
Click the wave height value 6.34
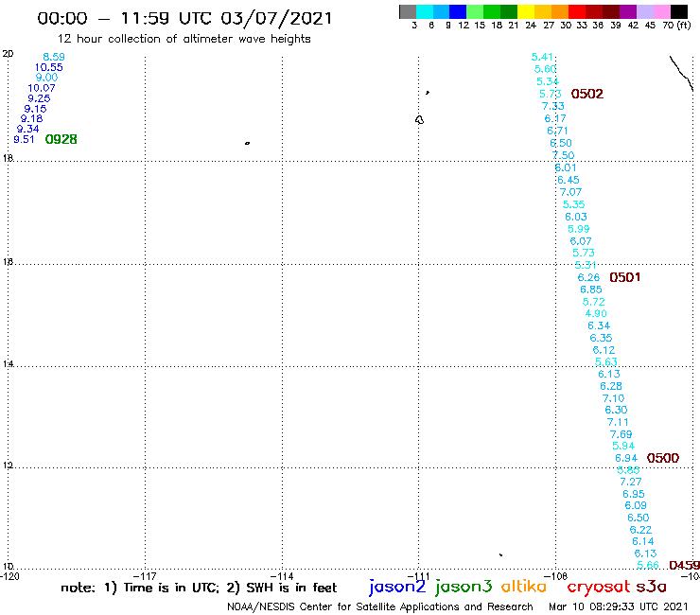tap(599, 325)
